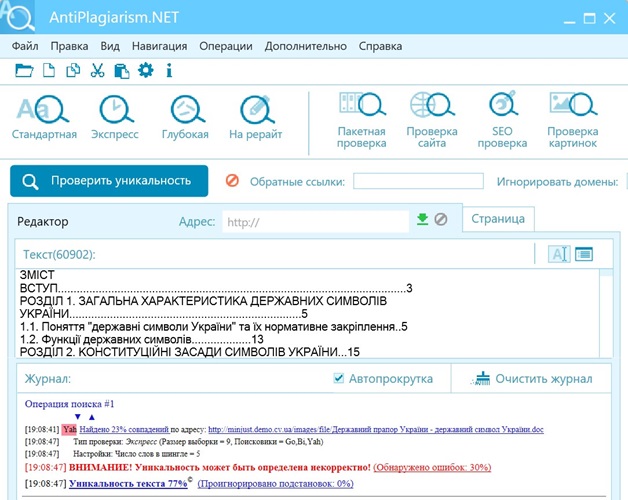This screenshot has height=500, width=628.
Task: Click the red stop icon near Обратные ссылки
Action: tap(232, 181)
